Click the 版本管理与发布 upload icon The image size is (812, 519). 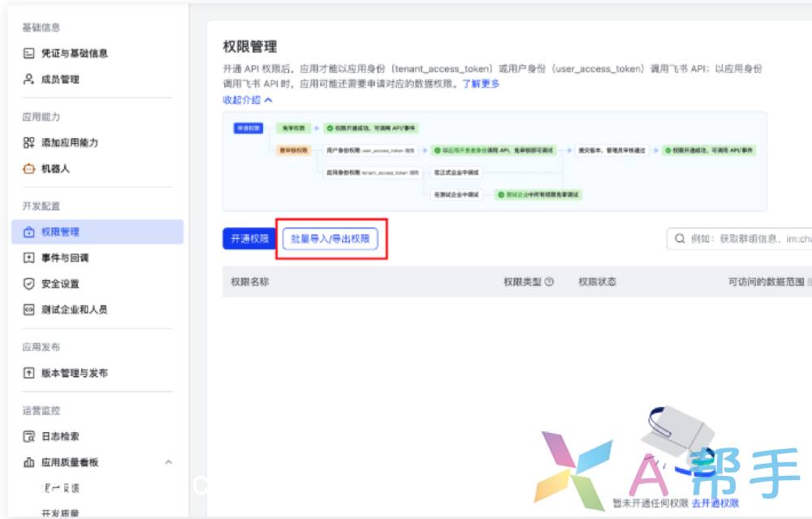tap(28, 374)
